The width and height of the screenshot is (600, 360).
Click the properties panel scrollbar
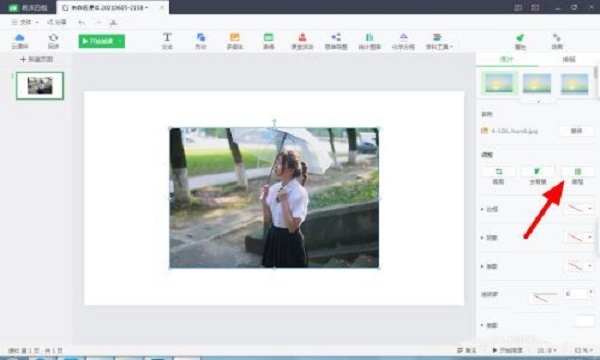[596, 72]
